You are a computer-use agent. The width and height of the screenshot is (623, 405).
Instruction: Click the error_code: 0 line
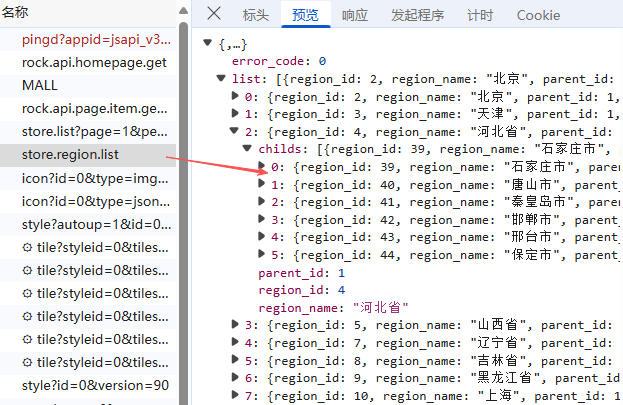tap(279, 61)
